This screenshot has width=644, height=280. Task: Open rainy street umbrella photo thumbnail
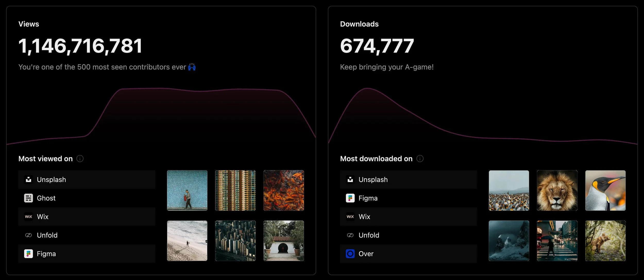tap(557, 241)
